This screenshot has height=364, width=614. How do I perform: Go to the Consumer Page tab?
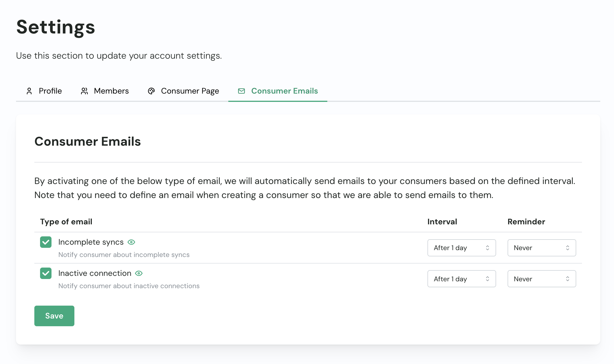(x=190, y=91)
